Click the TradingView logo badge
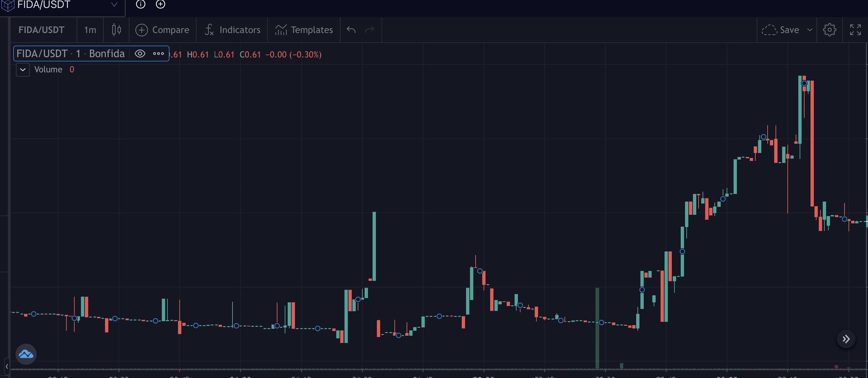 26,355
